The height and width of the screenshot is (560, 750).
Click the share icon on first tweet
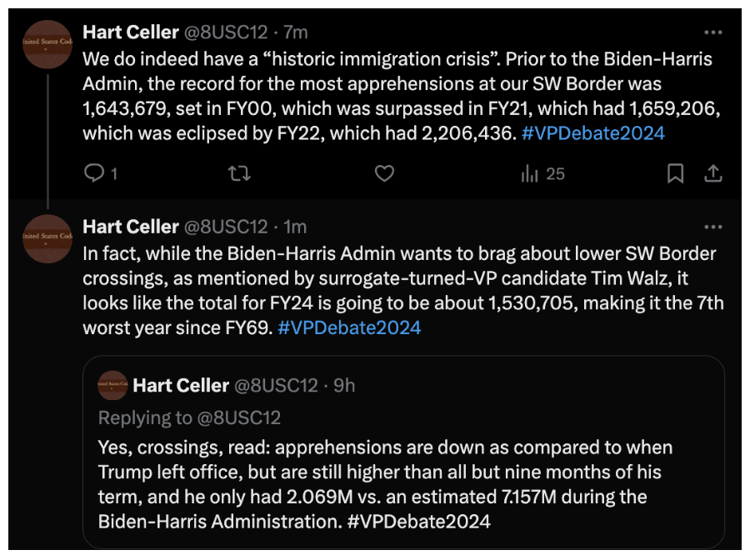713,173
